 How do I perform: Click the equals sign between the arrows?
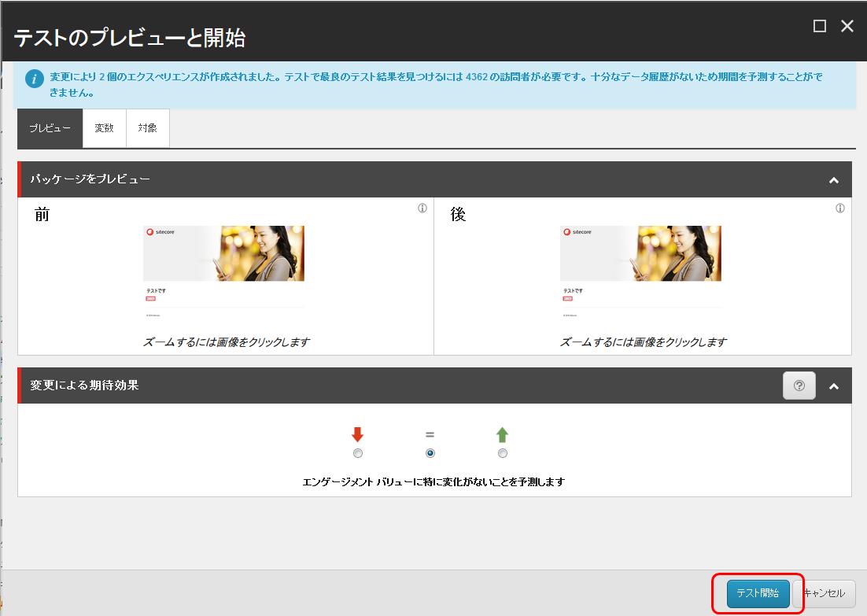(x=430, y=433)
